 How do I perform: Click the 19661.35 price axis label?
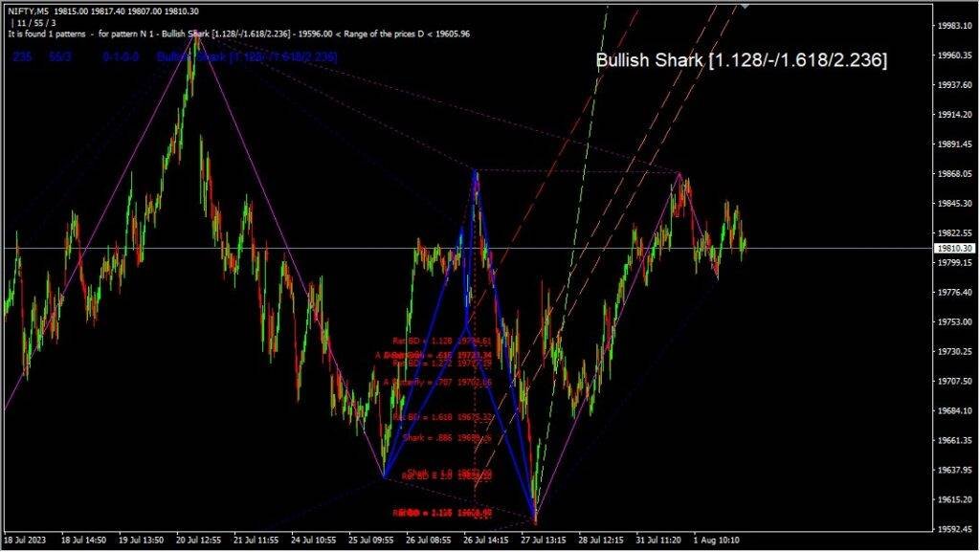[x=954, y=440]
